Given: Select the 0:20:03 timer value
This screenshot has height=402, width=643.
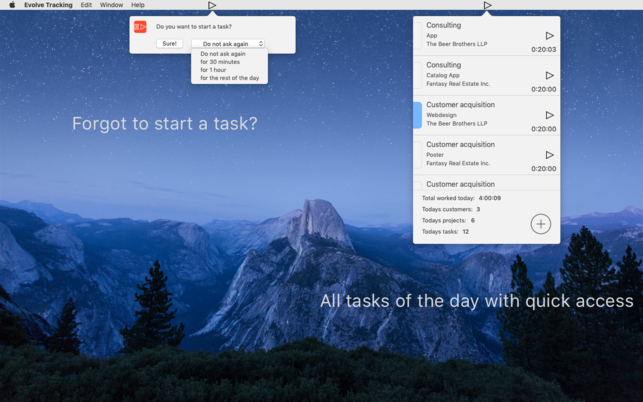Looking at the screenshot, I should (x=543, y=50).
